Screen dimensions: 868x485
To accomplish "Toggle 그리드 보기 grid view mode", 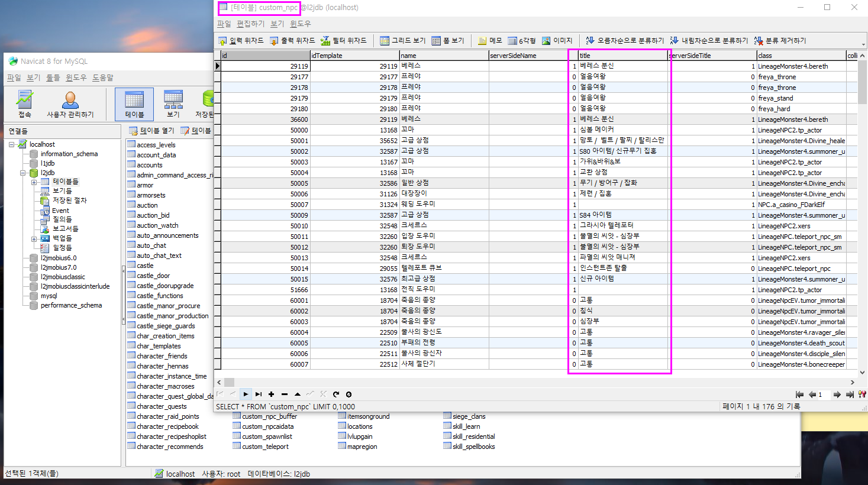I will (402, 41).
